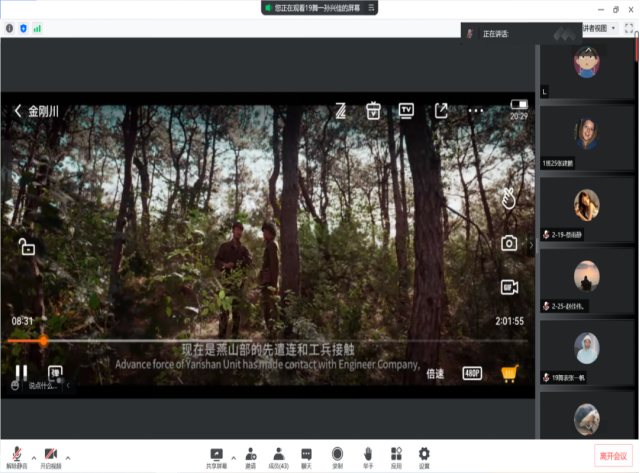This screenshot has height=473, width=640.
Task: Open the chat panel in the toolbar
Action: click(x=307, y=455)
